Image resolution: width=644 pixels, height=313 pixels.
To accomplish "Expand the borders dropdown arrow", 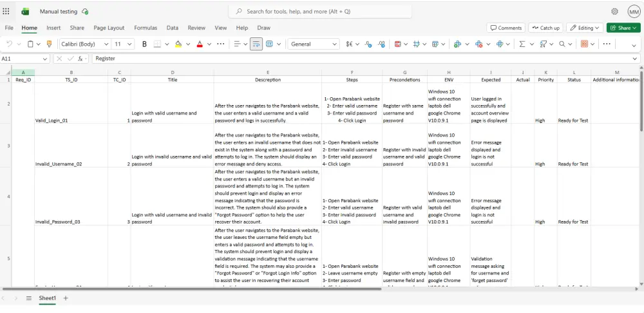I will 167,44.
